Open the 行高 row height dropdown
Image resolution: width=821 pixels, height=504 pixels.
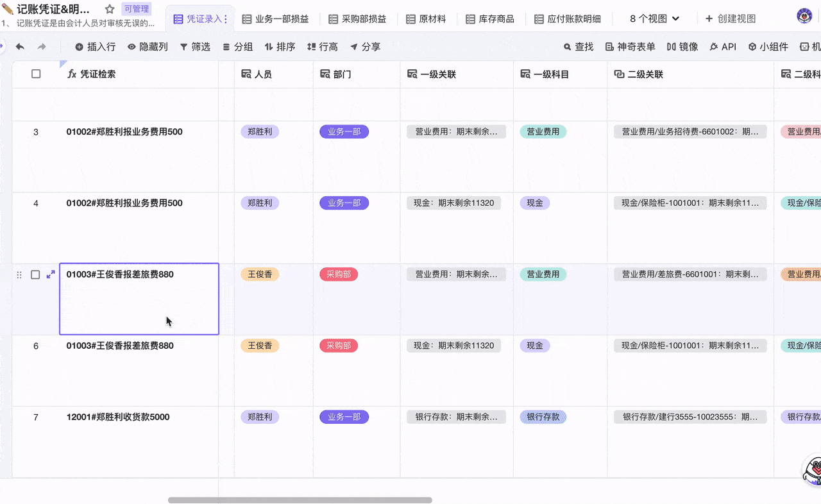point(322,47)
